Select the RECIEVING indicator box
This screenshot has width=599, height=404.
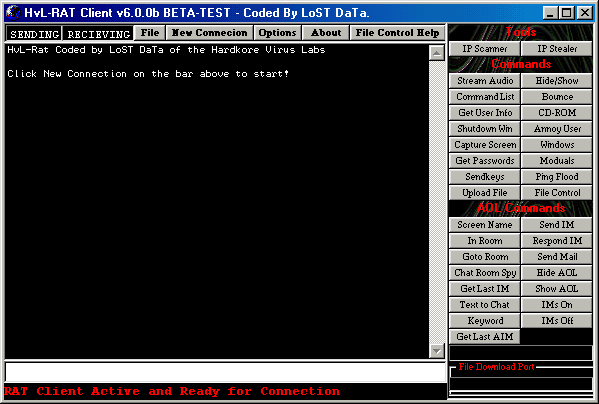click(x=99, y=34)
